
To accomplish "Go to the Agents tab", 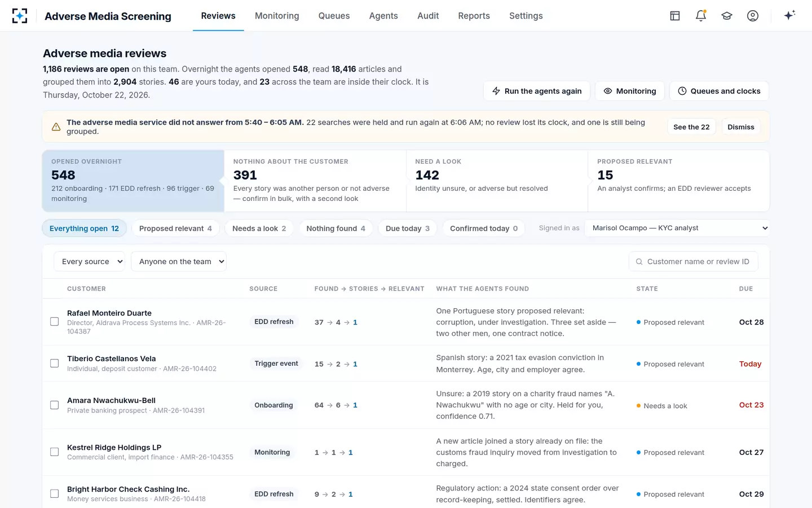I will (x=383, y=16).
